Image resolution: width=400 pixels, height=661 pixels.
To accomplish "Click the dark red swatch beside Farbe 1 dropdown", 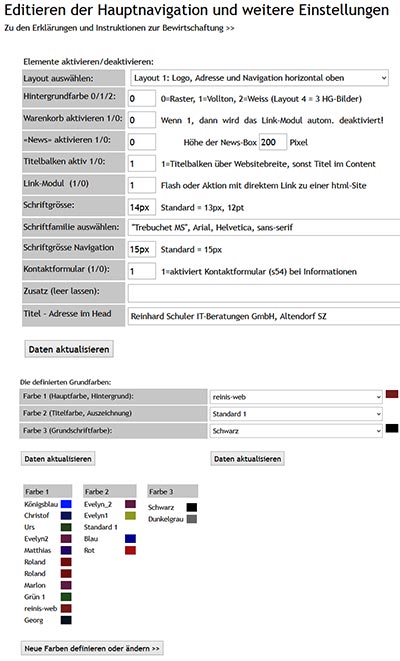I will pos(392,394).
